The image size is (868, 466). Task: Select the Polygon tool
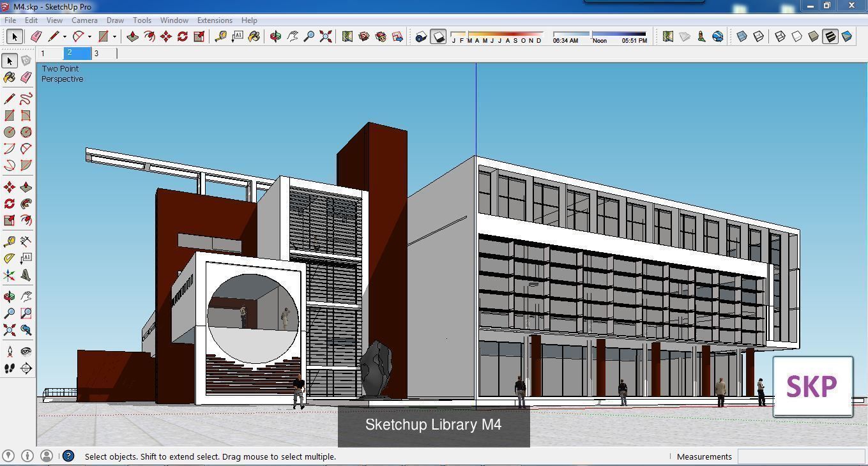(x=26, y=132)
